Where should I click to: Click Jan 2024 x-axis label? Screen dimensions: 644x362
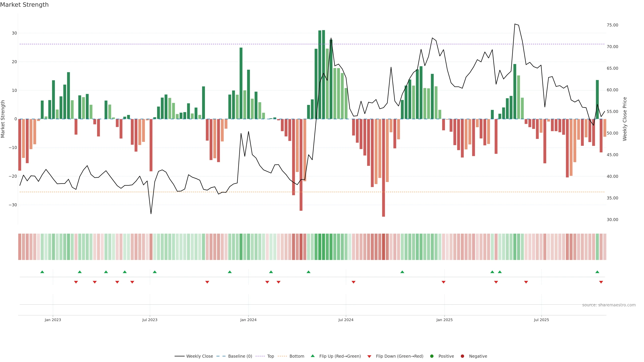tap(248, 320)
